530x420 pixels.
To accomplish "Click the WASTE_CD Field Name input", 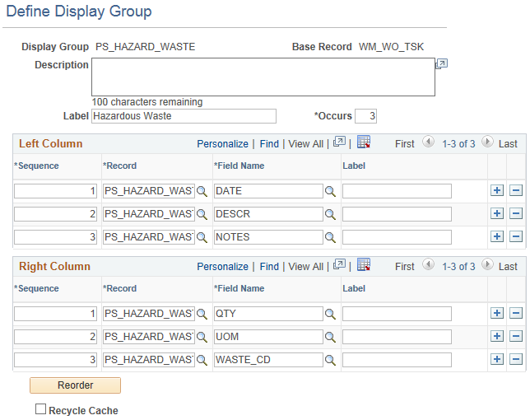I will tap(268, 360).
